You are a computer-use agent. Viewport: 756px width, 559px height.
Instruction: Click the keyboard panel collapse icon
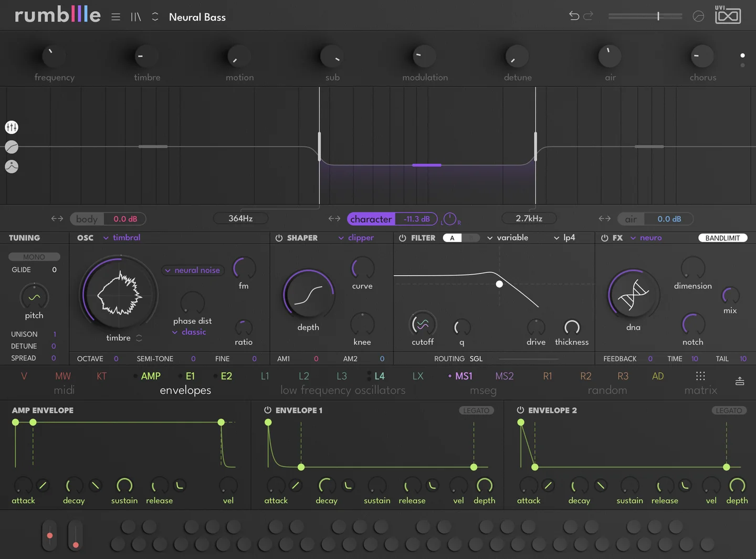tap(740, 381)
